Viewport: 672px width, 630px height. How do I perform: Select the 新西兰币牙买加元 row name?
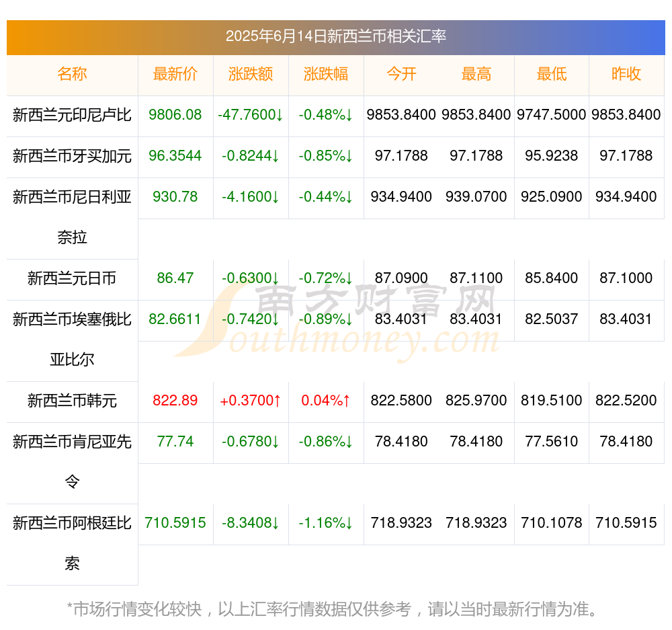[x=72, y=156]
